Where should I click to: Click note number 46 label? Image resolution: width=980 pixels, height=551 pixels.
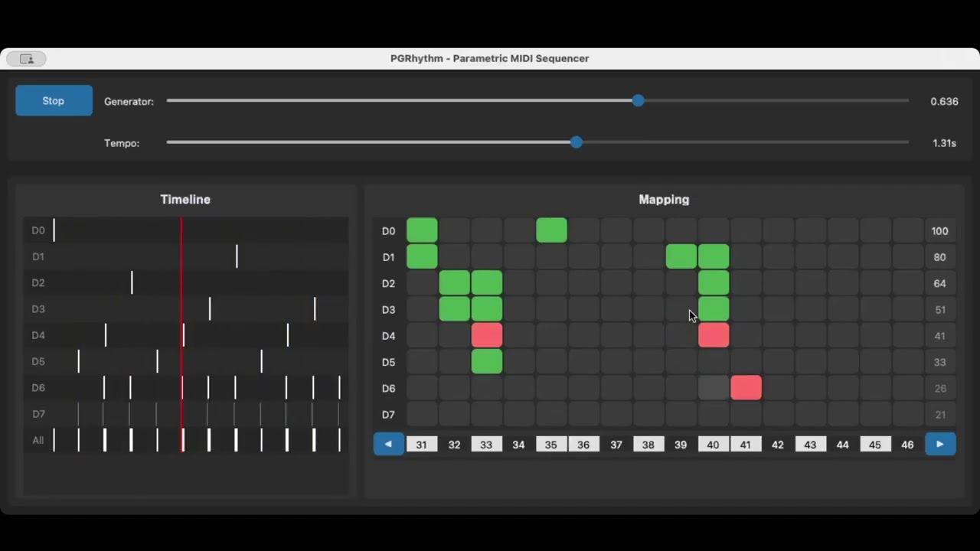click(907, 445)
